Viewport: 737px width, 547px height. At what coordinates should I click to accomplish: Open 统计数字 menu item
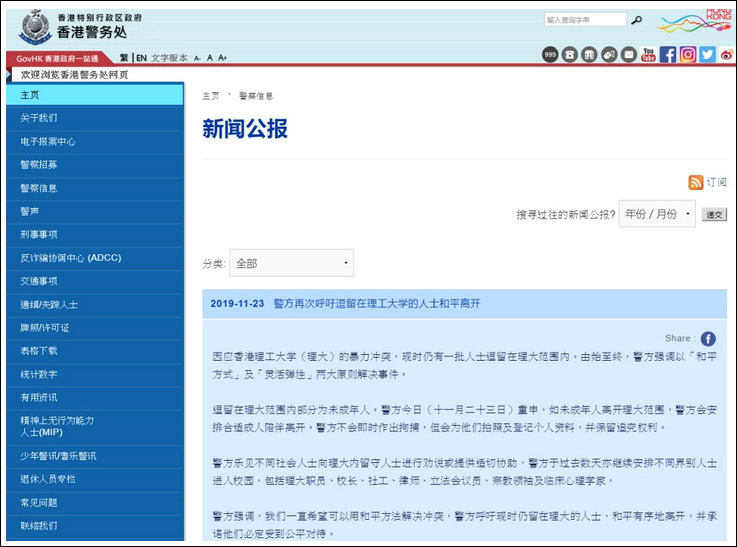[x=95, y=375]
